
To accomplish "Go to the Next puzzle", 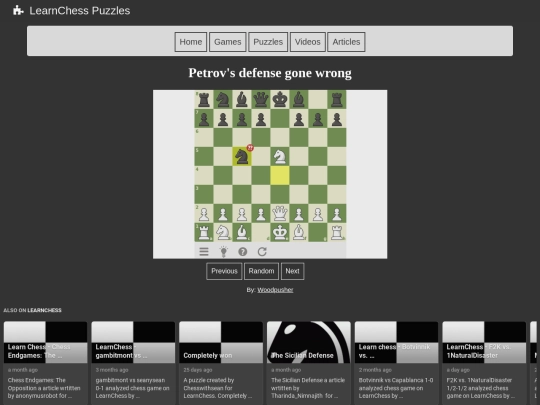I will (292, 271).
